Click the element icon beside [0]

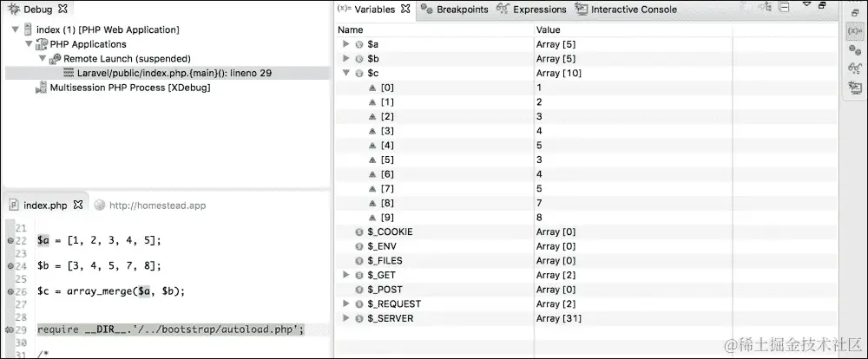coord(372,88)
